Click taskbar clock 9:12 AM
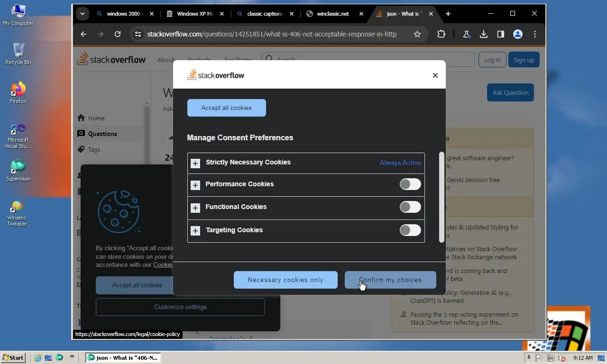 click(x=583, y=358)
